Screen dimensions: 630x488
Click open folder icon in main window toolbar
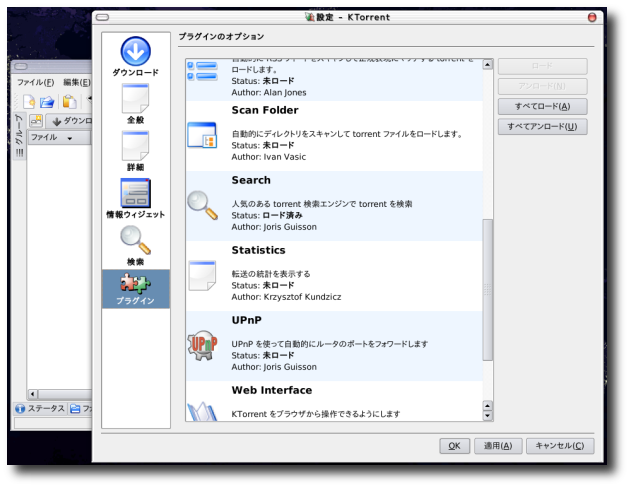tap(47, 101)
